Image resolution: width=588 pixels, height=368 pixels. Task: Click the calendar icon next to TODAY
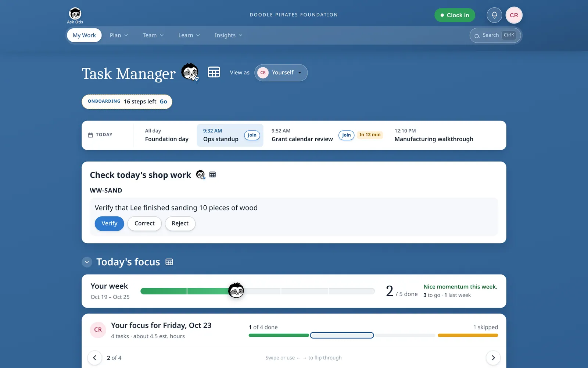90,135
